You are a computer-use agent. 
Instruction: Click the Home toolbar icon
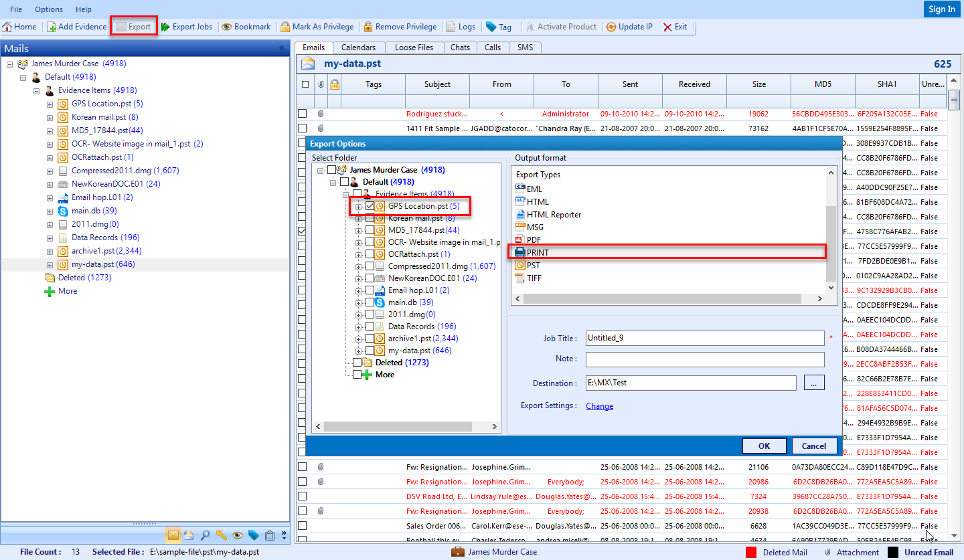(7, 27)
